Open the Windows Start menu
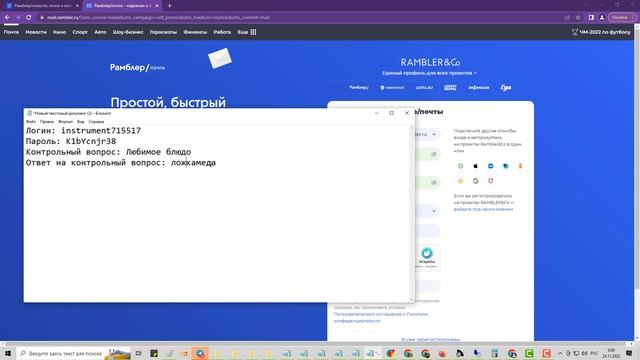Screen dimensions: 640x360 (7, 353)
